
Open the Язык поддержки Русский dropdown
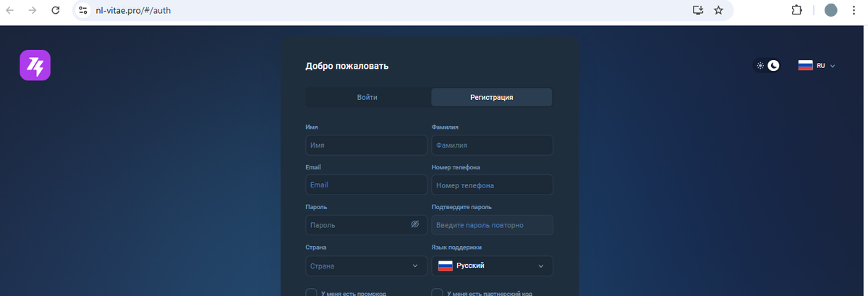pos(492,266)
